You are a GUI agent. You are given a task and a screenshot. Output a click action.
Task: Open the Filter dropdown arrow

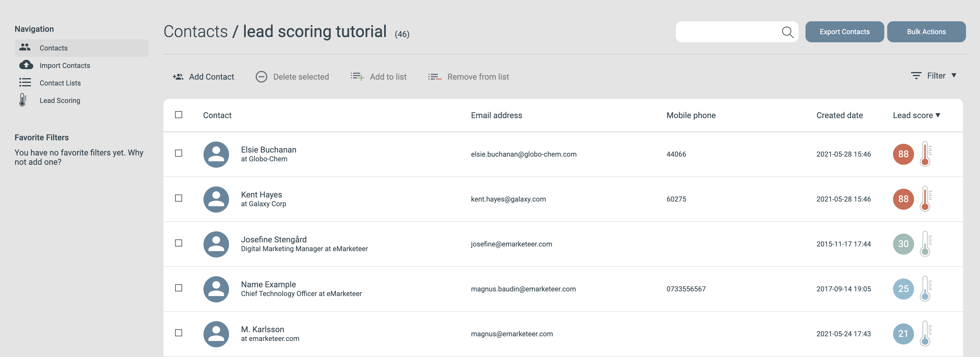click(x=954, y=75)
